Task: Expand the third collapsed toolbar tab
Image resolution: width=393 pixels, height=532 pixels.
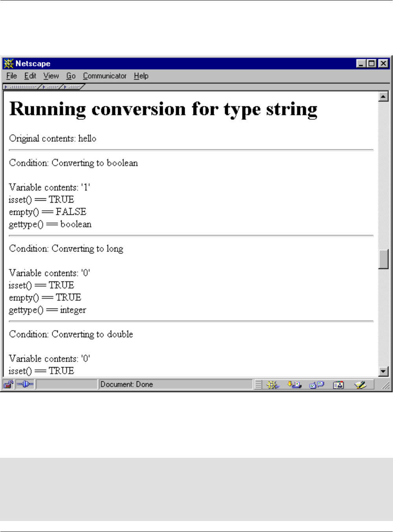Action: point(73,87)
